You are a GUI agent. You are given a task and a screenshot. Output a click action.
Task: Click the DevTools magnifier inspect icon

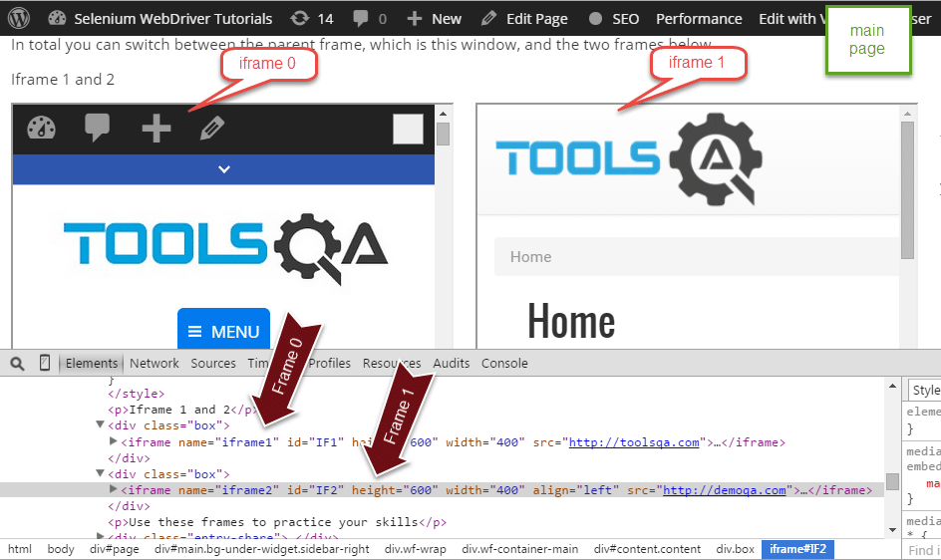click(17, 363)
